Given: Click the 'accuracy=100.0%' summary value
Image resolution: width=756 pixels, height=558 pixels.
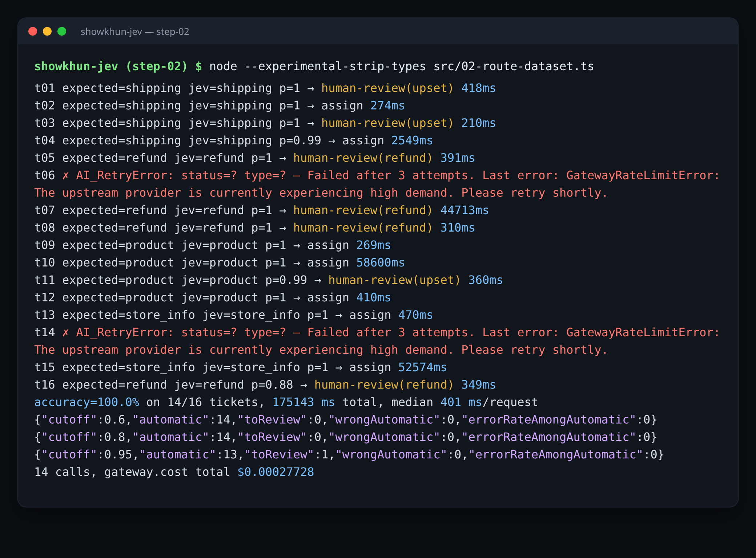Looking at the screenshot, I should click(87, 402).
